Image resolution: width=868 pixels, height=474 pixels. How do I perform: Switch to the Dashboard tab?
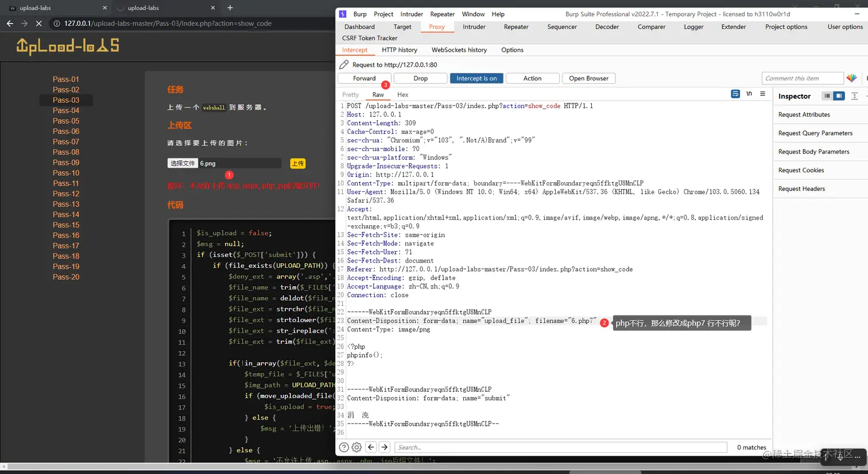pyautogui.click(x=359, y=26)
